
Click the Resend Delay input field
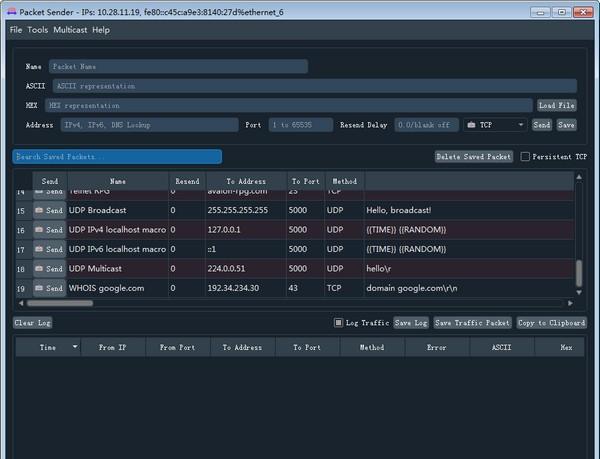point(426,125)
